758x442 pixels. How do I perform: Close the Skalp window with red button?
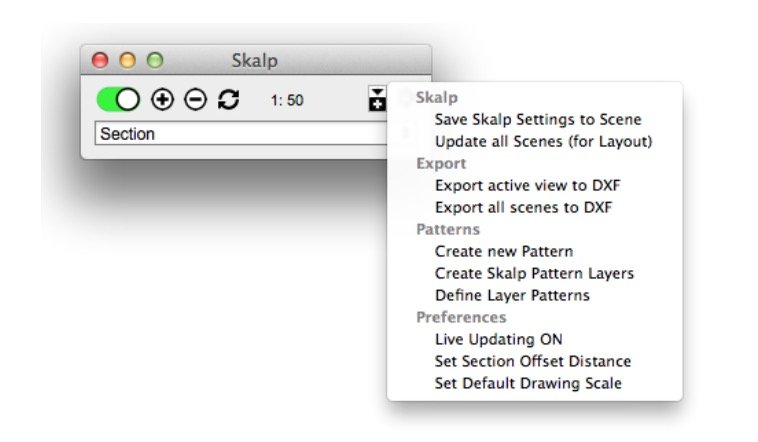pyautogui.click(x=100, y=60)
